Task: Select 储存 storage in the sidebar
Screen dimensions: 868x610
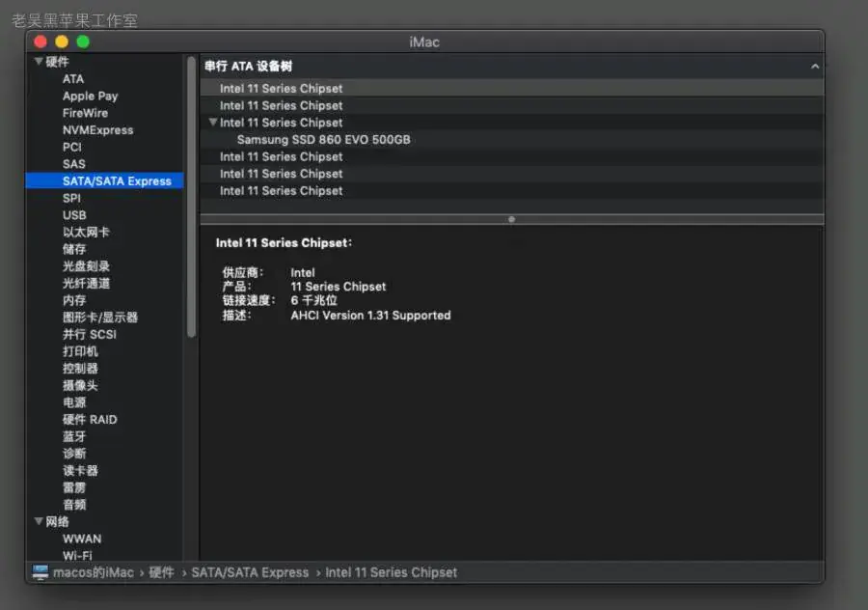Action: coord(74,249)
